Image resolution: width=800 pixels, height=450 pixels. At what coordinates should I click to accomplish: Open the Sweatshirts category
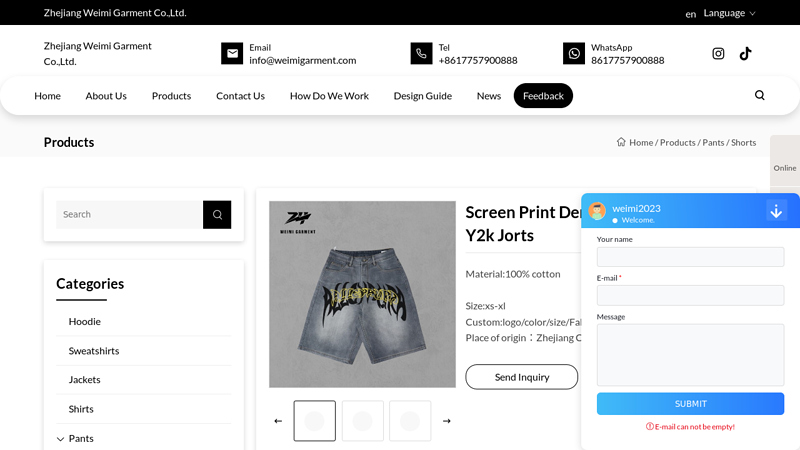tap(94, 351)
